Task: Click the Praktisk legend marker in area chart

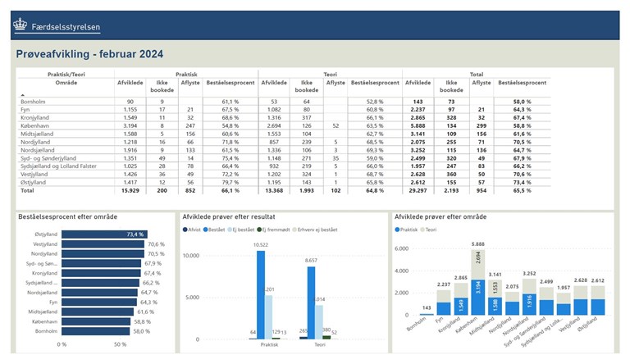Action: (399, 230)
